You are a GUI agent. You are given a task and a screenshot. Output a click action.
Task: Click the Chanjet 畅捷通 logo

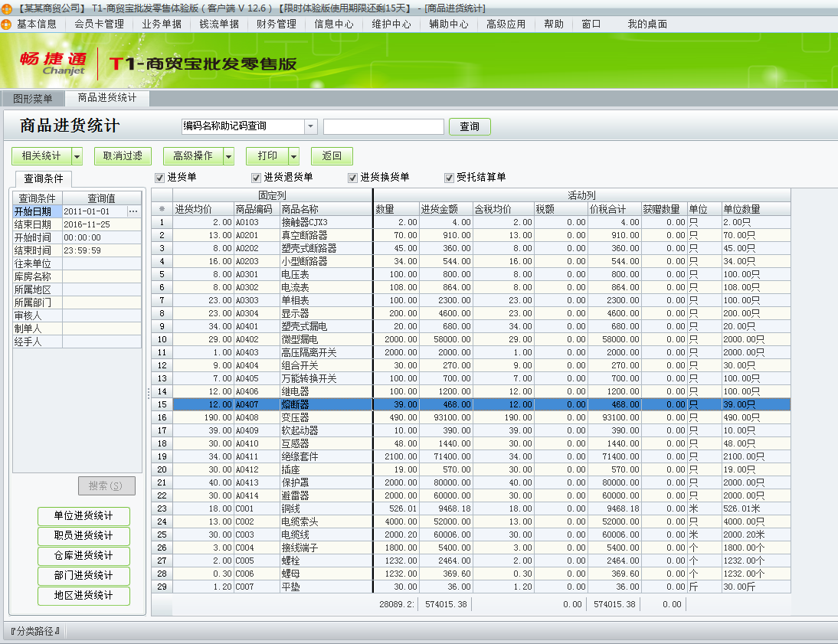click(x=54, y=63)
